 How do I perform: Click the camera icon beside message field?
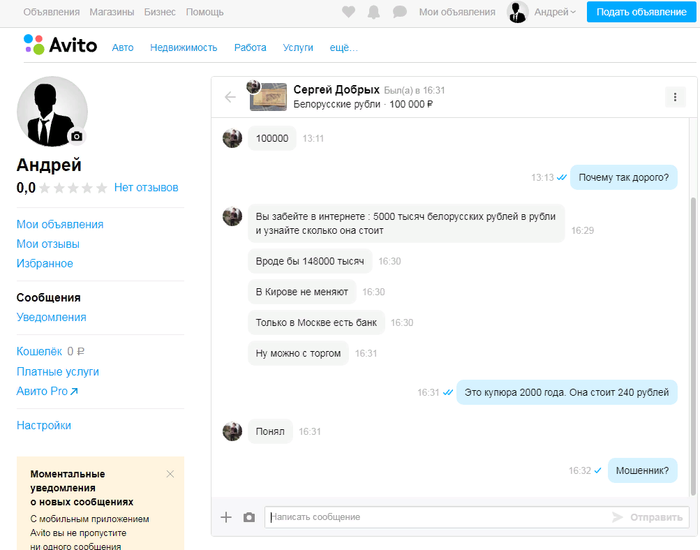(x=249, y=517)
